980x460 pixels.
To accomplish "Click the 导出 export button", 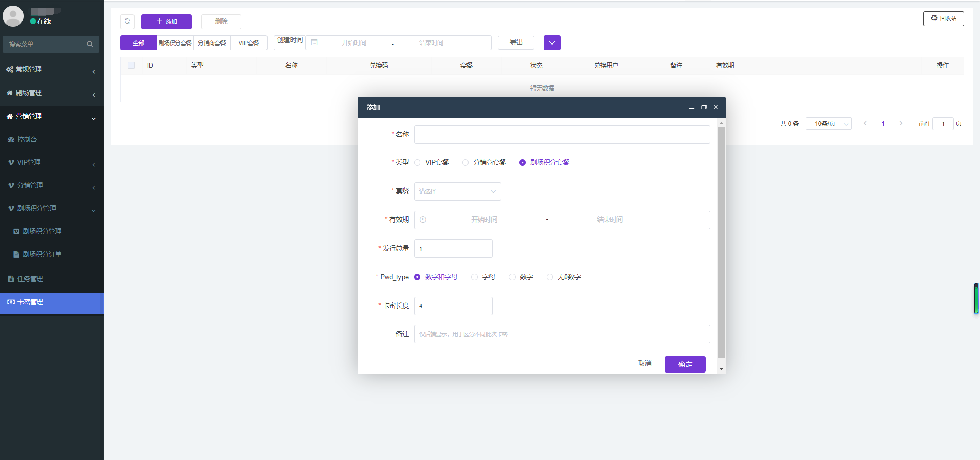I will click(x=516, y=42).
